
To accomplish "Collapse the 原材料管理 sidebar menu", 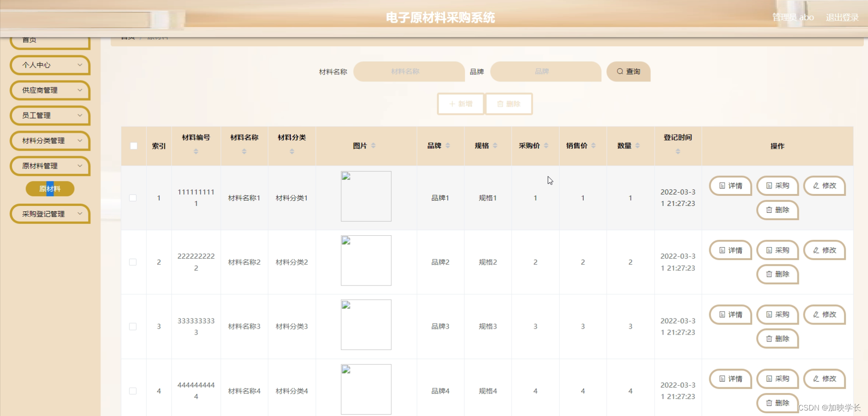I will click(x=49, y=166).
